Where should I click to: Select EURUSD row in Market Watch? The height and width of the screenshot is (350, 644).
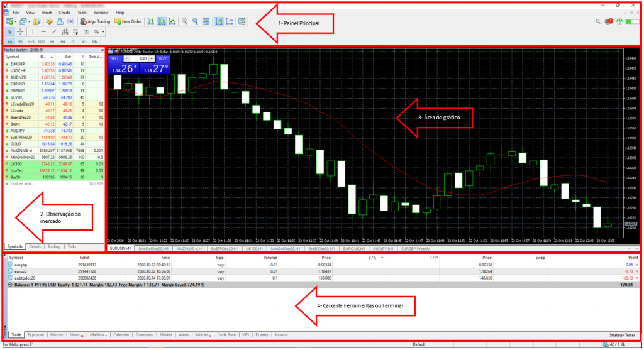(x=54, y=84)
